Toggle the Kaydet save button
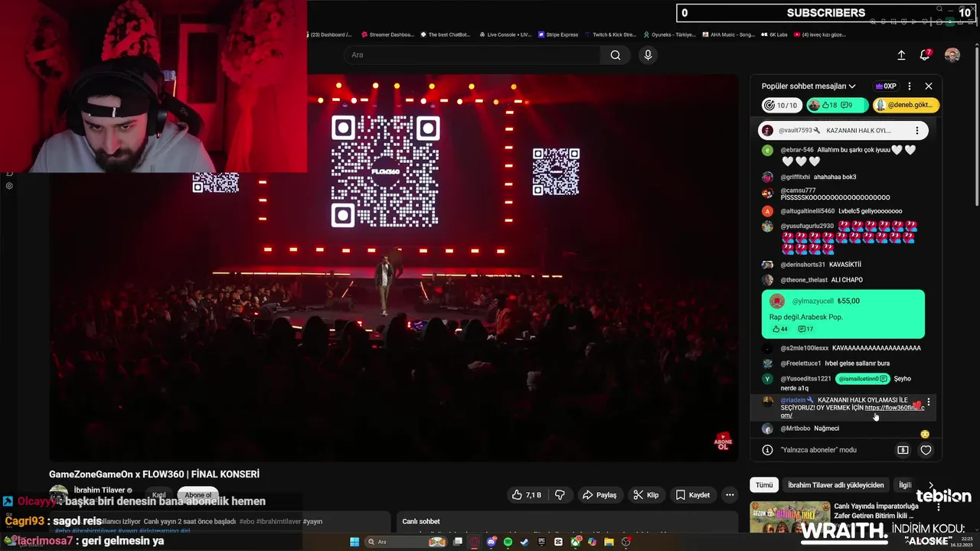Viewport: 980px width, 551px height. tap(693, 495)
